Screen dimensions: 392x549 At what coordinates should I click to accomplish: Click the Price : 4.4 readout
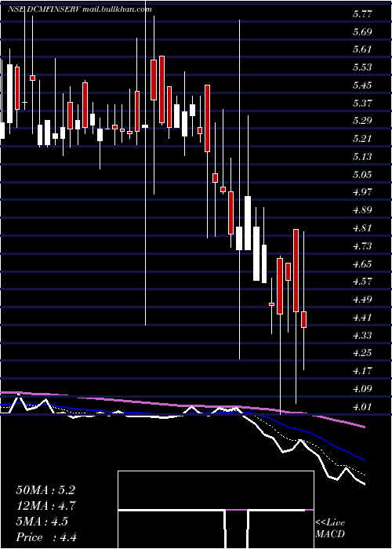(46, 537)
